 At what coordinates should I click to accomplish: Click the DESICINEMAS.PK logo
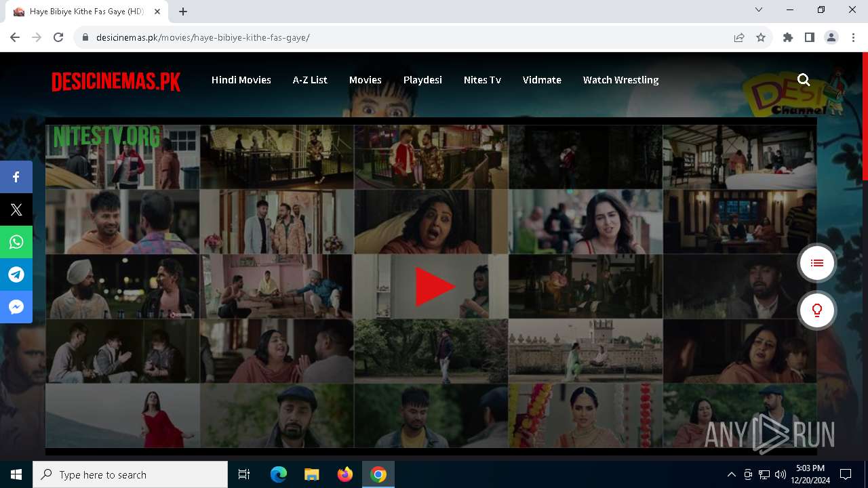pyautogui.click(x=116, y=82)
